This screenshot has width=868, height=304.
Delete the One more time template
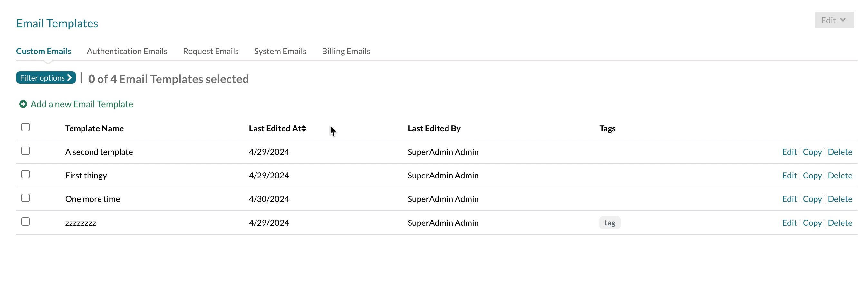[x=839, y=199]
